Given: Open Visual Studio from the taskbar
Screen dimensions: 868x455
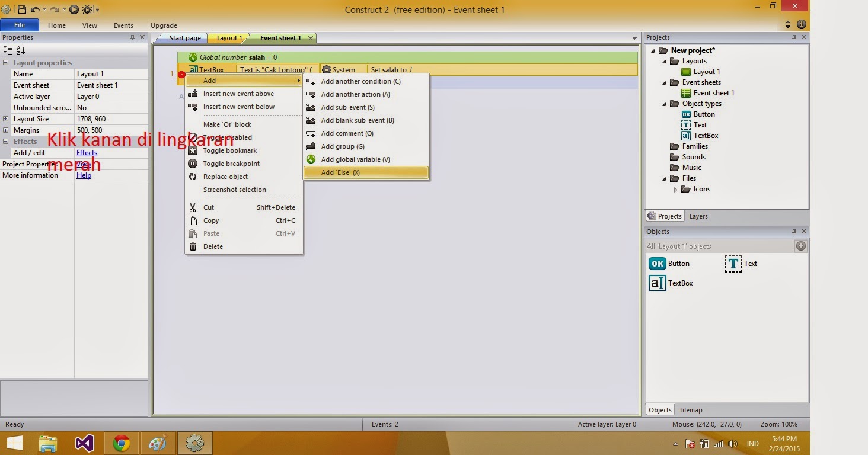Looking at the screenshot, I should coord(85,443).
